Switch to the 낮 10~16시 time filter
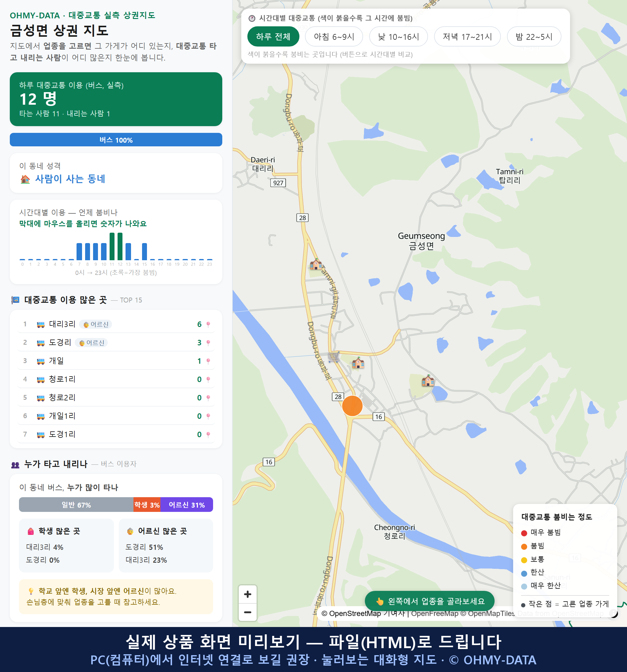 pyautogui.click(x=399, y=36)
